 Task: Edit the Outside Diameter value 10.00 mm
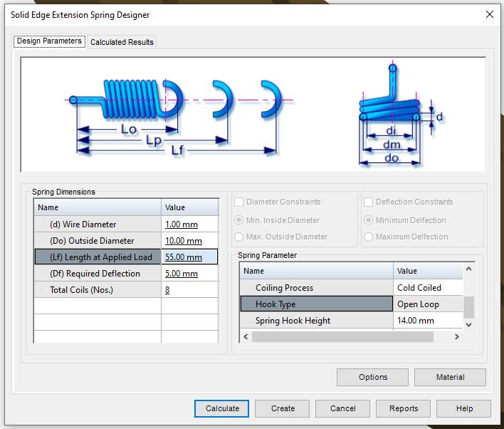[189, 241]
